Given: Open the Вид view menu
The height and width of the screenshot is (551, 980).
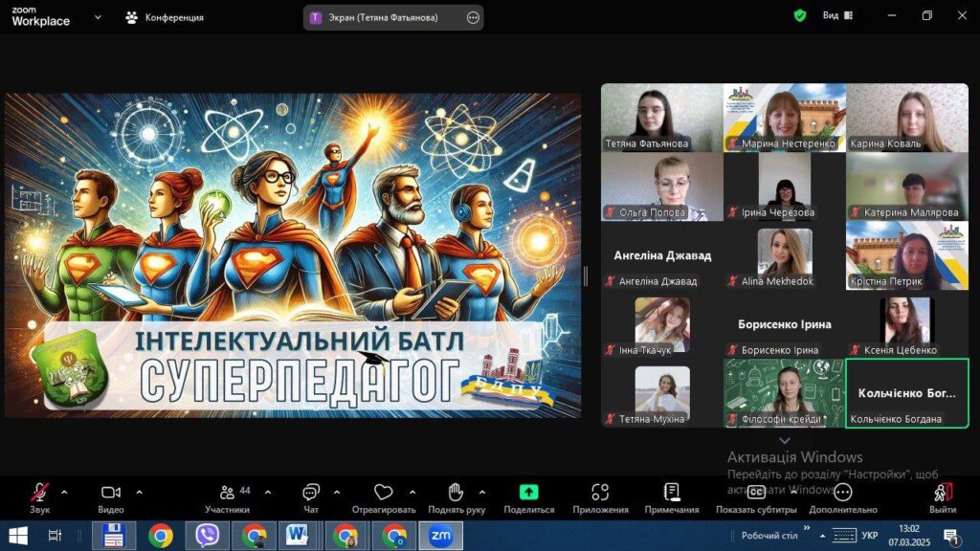Looking at the screenshot, I should pos(837,15).
